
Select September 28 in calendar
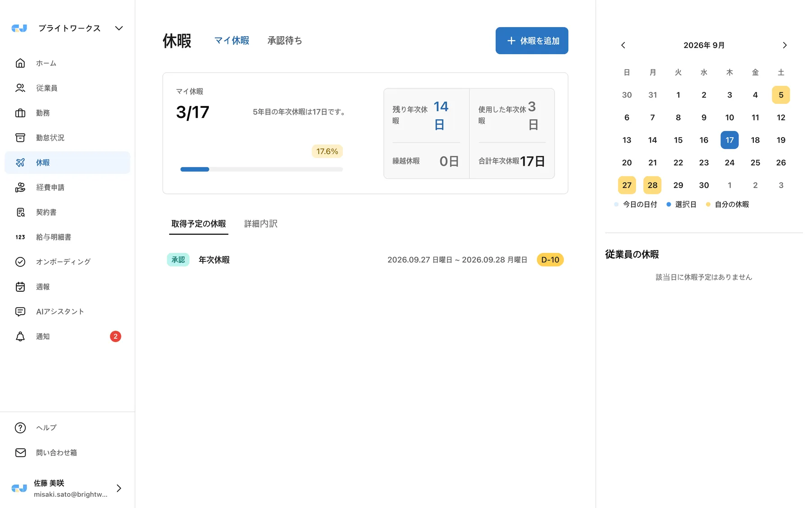click(652, 185)
